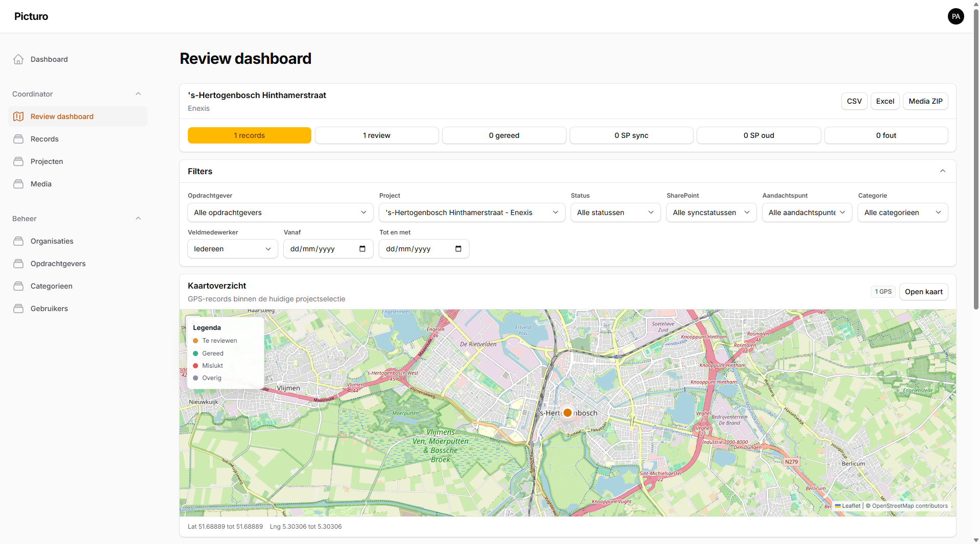Open the Veldmedewerker dropdown

coord(233,249)
